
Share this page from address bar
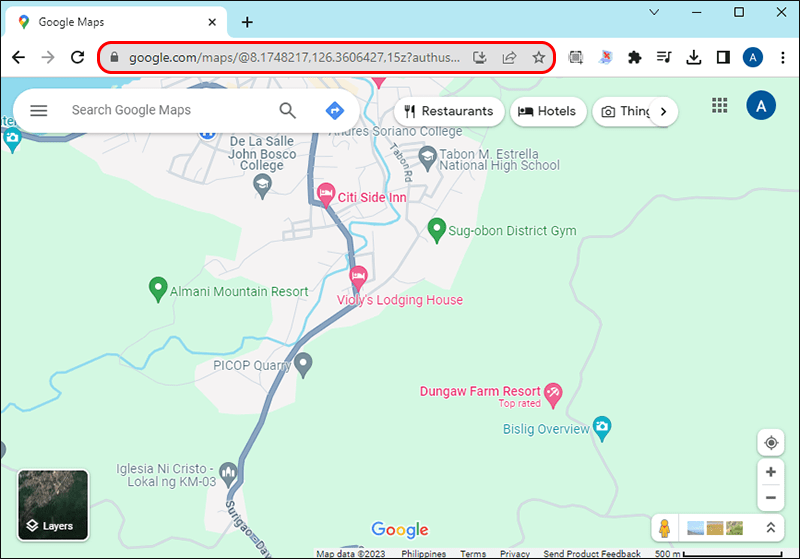coord(509,57)
